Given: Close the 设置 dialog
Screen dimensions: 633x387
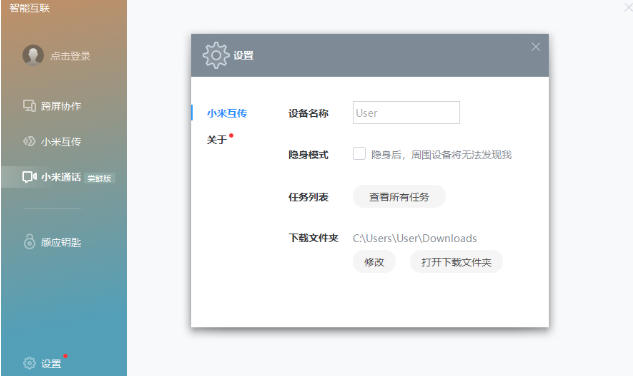Looking at the screenshot, I should [535, 47].
